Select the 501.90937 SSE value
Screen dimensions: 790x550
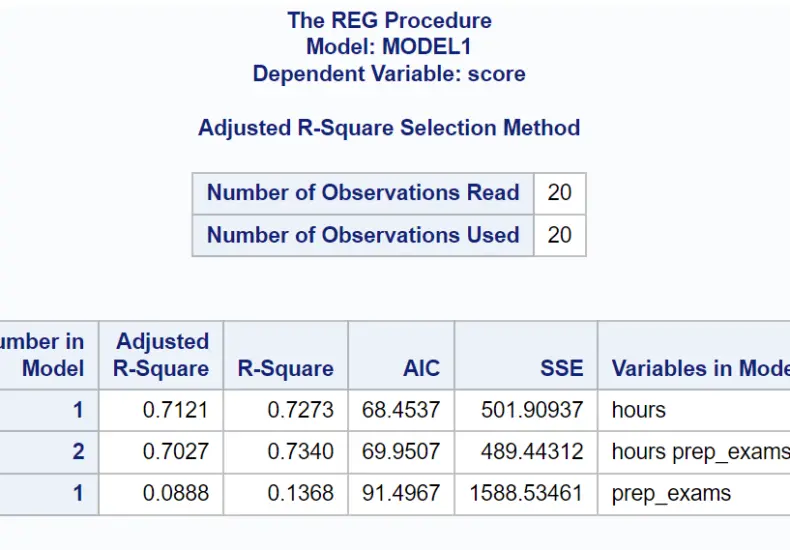tap(526, 410)
